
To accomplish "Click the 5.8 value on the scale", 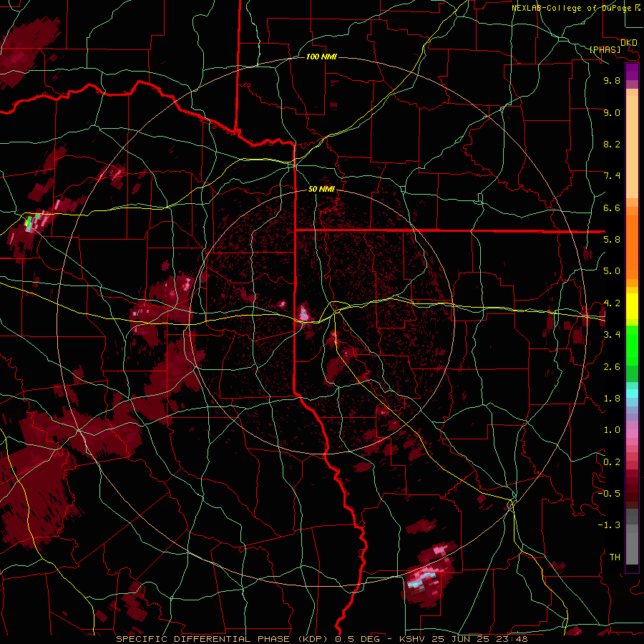I will tap(612, 240).
